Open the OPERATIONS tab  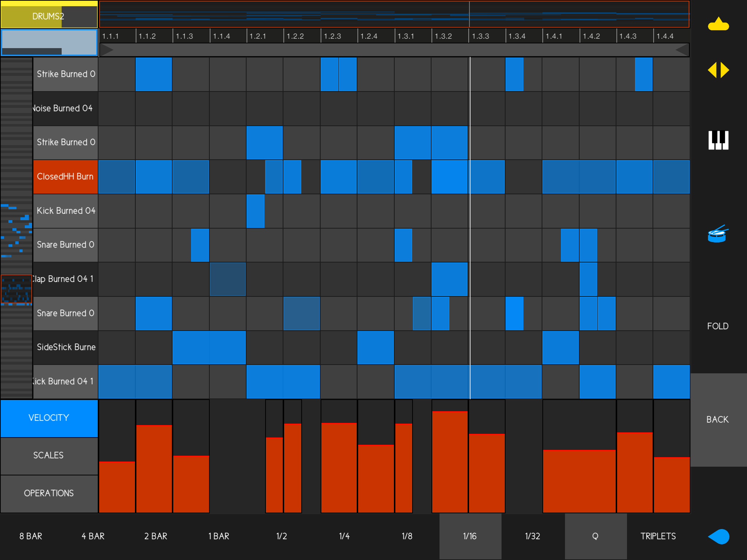tap(49, 493)
